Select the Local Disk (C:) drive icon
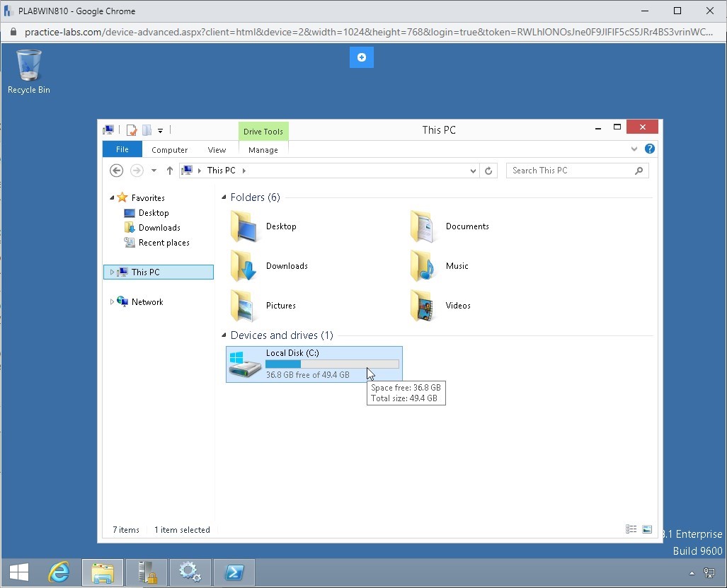Screen dimensions: 727x588 pyautogui.click(x=245, y=364)
